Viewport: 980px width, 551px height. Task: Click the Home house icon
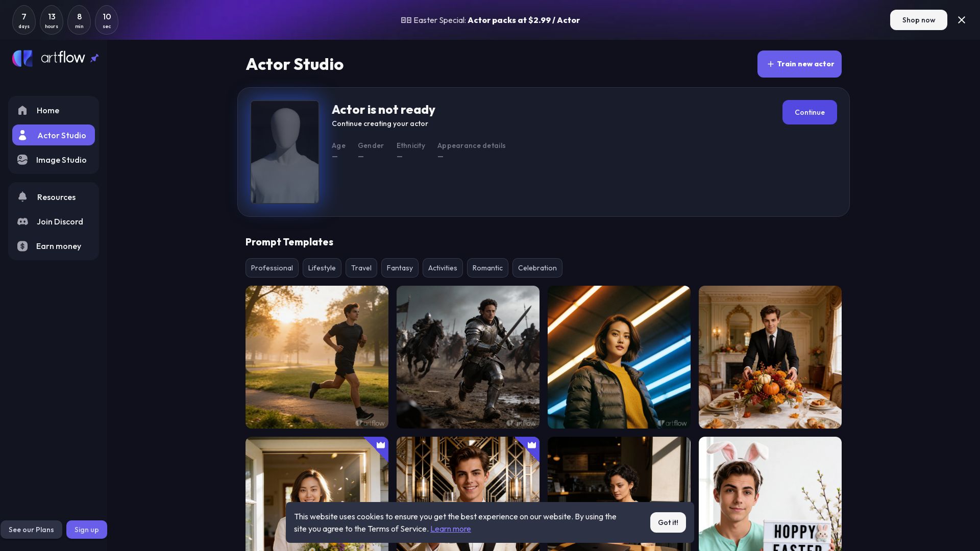(x=22, y=111)
